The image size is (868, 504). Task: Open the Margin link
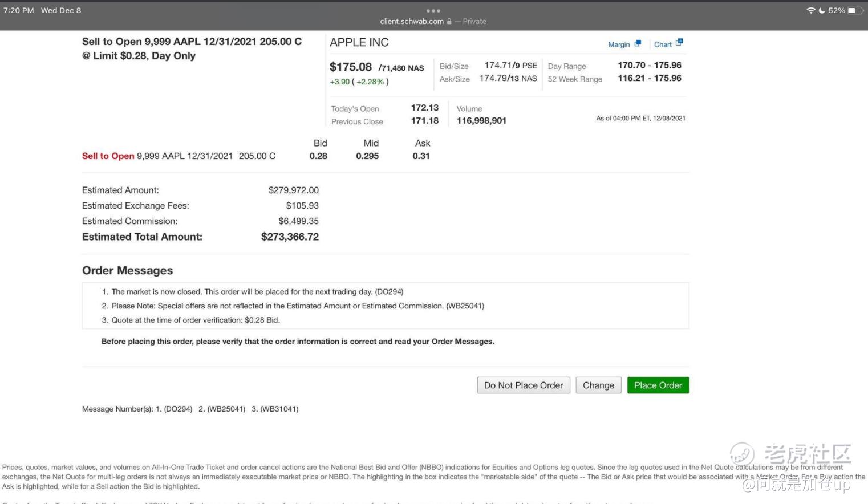(619, 44)
